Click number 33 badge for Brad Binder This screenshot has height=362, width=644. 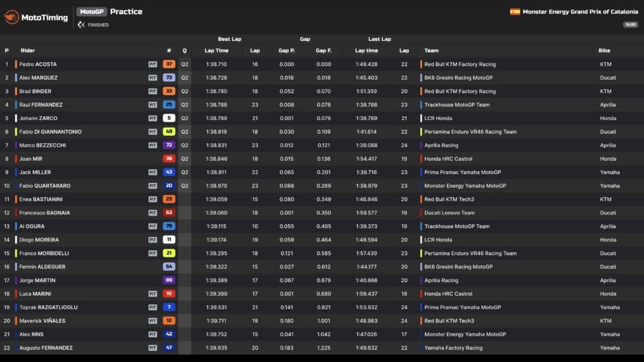(169, 91)
